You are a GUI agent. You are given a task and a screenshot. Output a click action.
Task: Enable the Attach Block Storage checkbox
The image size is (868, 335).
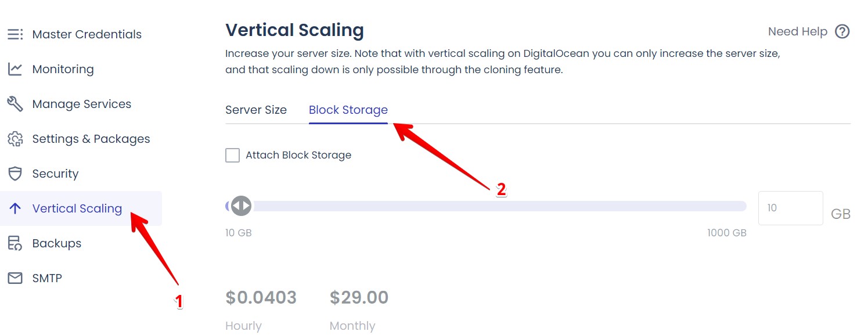coord(232,155)
